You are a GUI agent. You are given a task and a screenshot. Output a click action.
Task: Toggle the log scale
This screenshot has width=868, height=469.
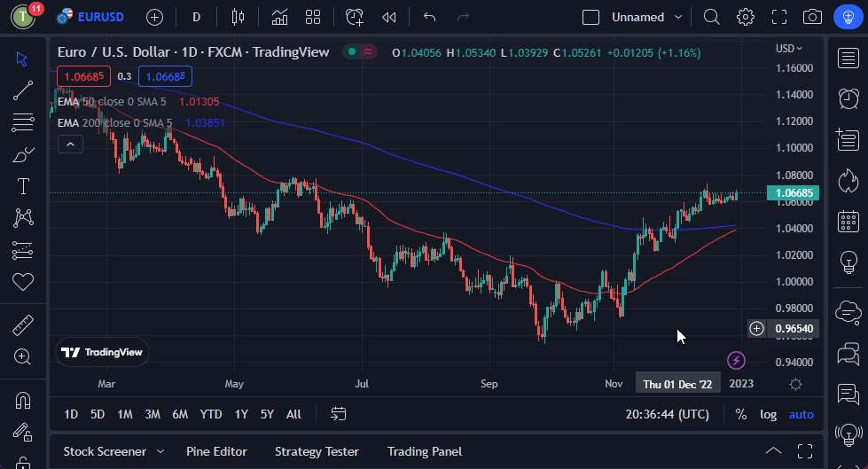tap(768, 414)
